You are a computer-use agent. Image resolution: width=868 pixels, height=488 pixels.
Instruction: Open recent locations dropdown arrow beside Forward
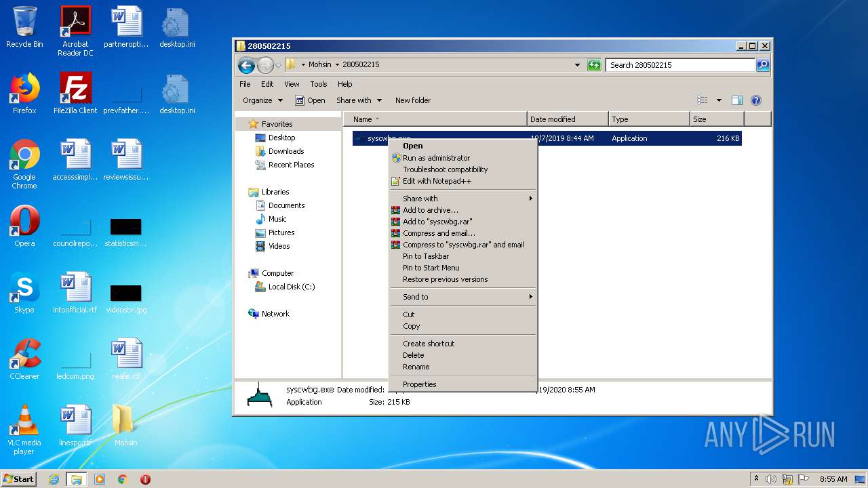[278, 66]
